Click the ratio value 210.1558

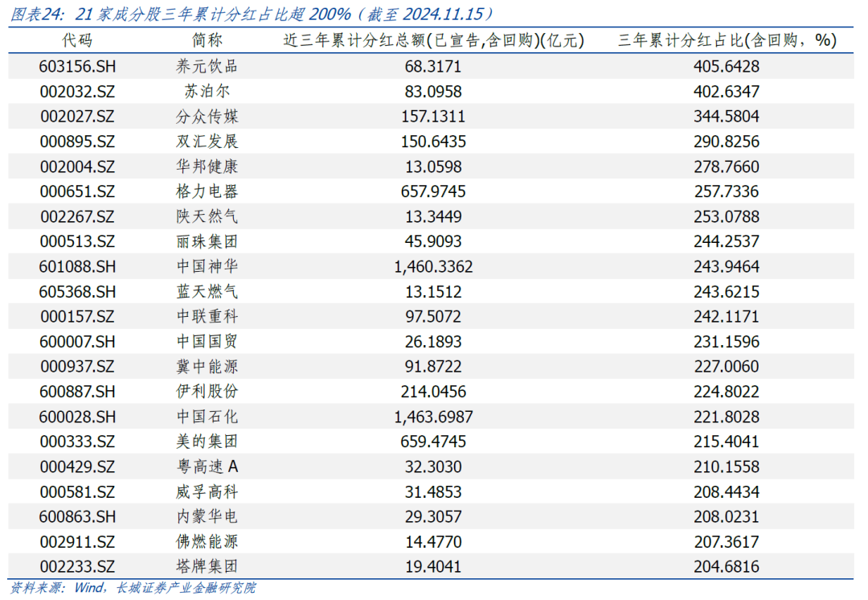[x=727, y=467]
